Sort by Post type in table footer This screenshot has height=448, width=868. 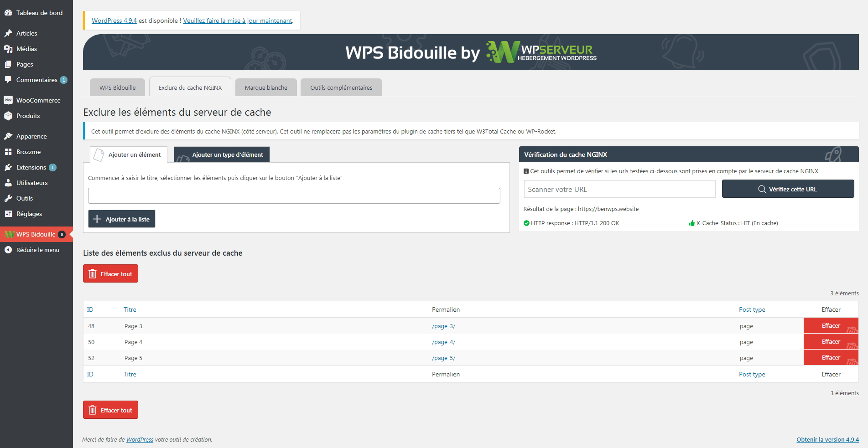point(752,374)
